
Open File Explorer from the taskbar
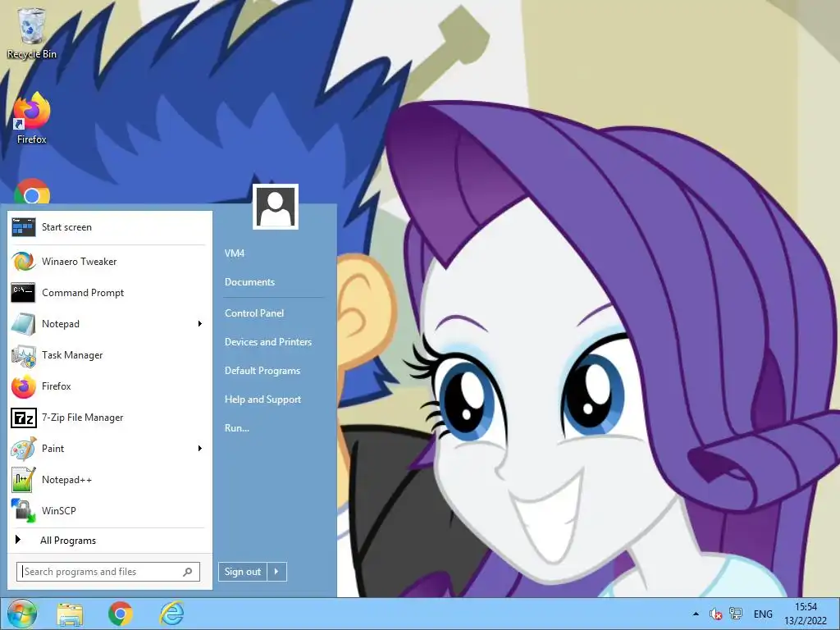pyautogui.click(x=71, y=614)
